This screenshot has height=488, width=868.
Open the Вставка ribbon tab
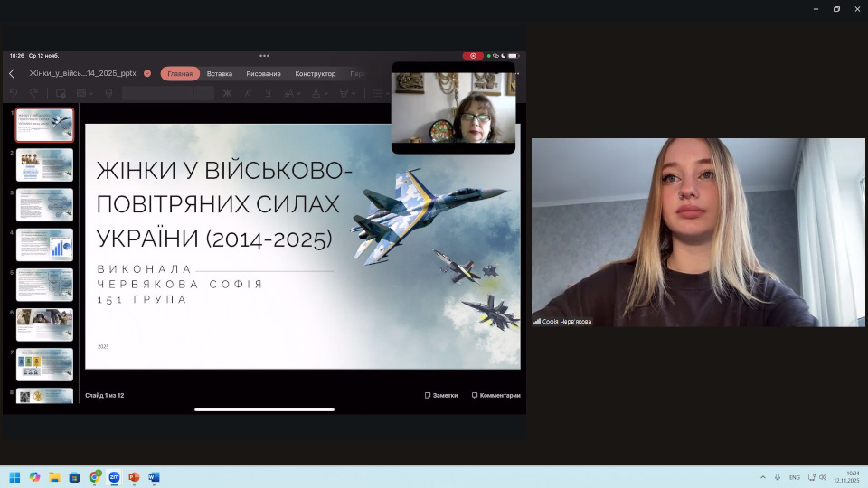tap(219, 74)
